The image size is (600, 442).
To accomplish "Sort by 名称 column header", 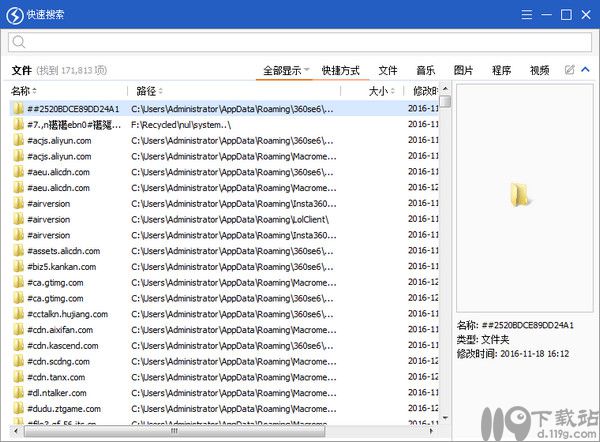I will pos(24,91).
